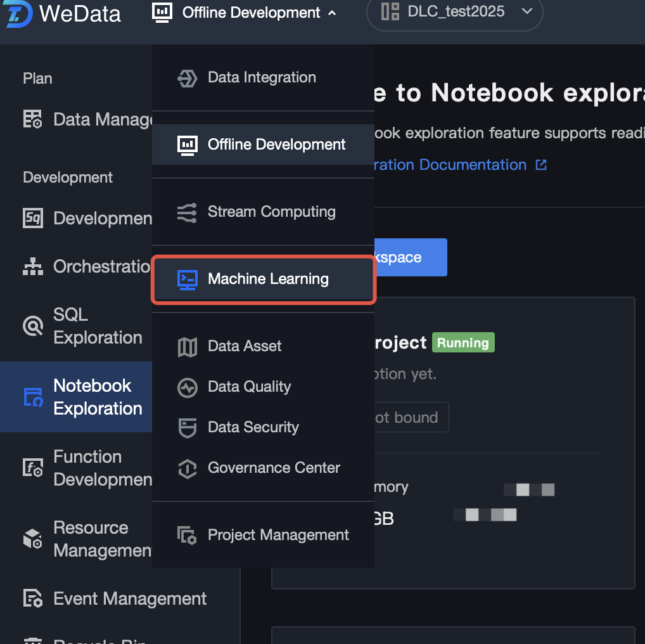The height and width of the screenshot is (644, 645).
Task: Choose Machine Learning from the module menu
Action: [268, 279]
